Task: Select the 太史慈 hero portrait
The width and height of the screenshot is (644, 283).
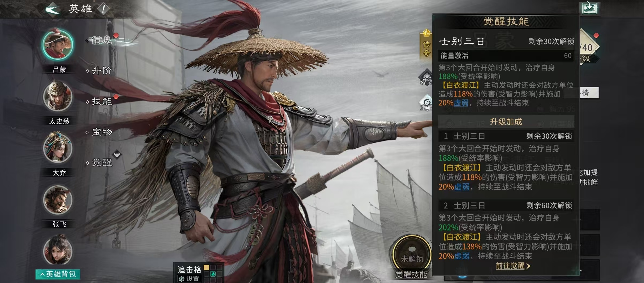Action: [x=58, y=96]
